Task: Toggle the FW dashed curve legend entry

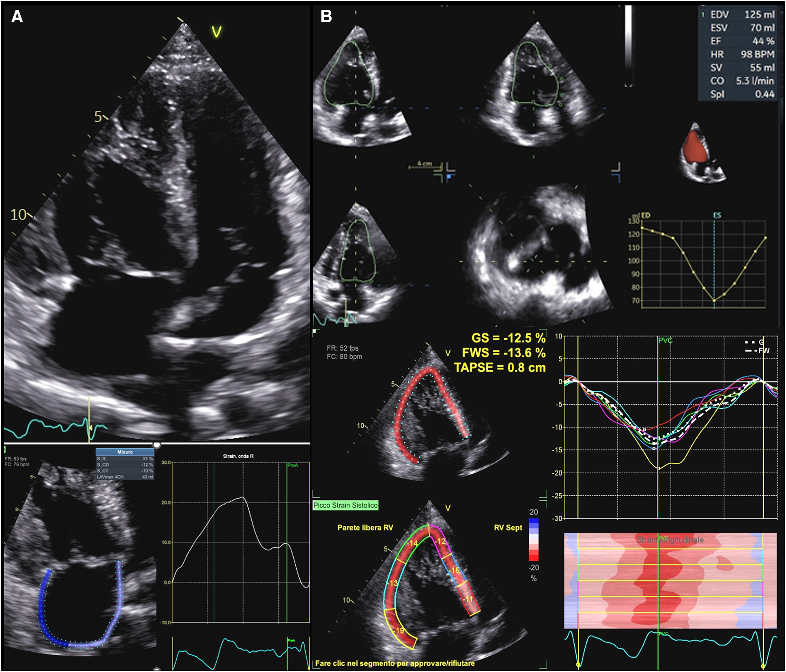Action: 758,351
